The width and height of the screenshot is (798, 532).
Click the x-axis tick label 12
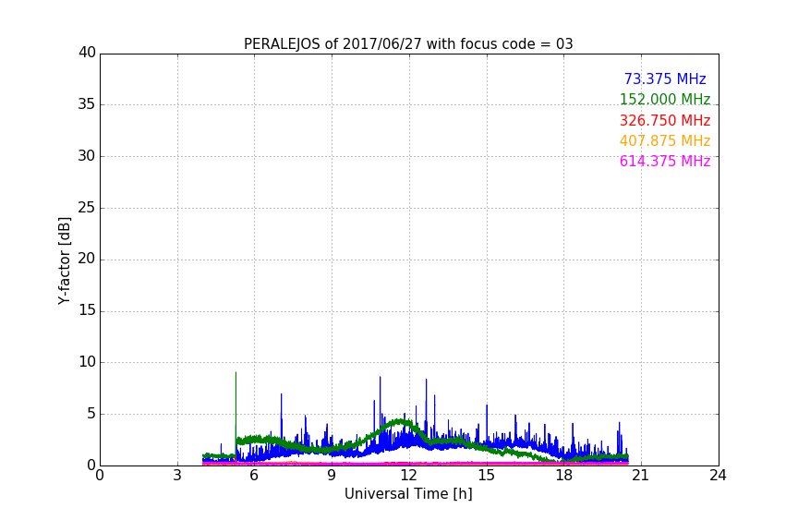(408, 476)
